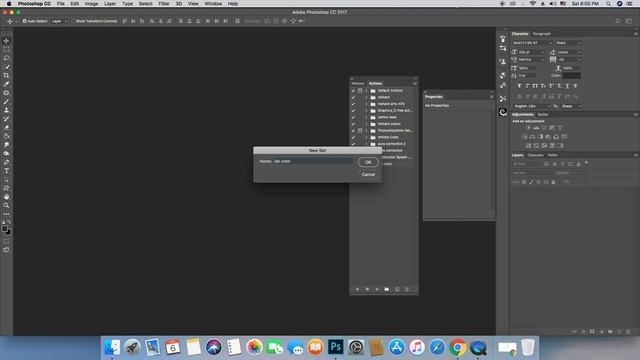Add an Invert adjustment

pos(528,146)
